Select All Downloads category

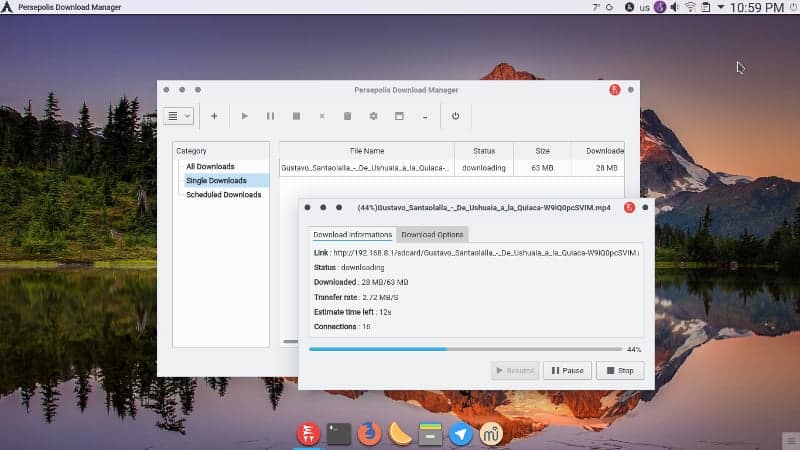coord(210,166)
